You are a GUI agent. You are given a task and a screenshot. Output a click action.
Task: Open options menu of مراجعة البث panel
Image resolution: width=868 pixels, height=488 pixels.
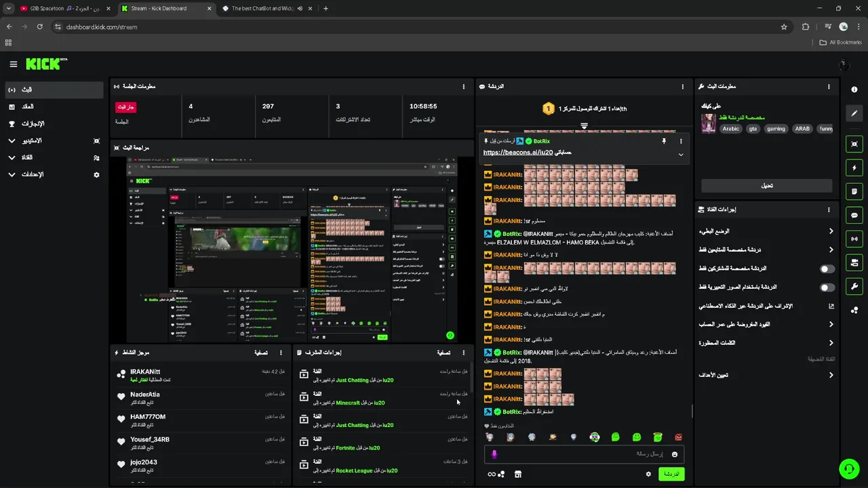pos(464,147)
